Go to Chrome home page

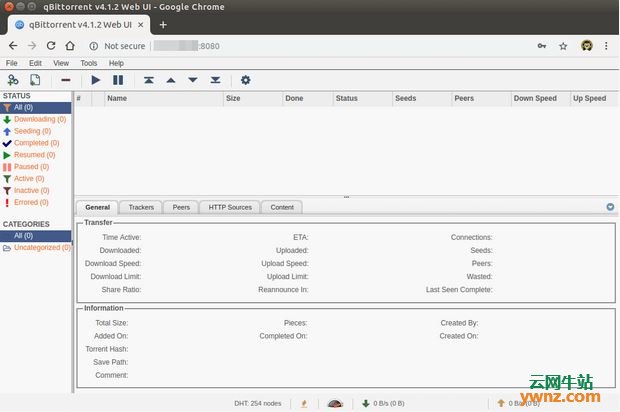[70, 46]
